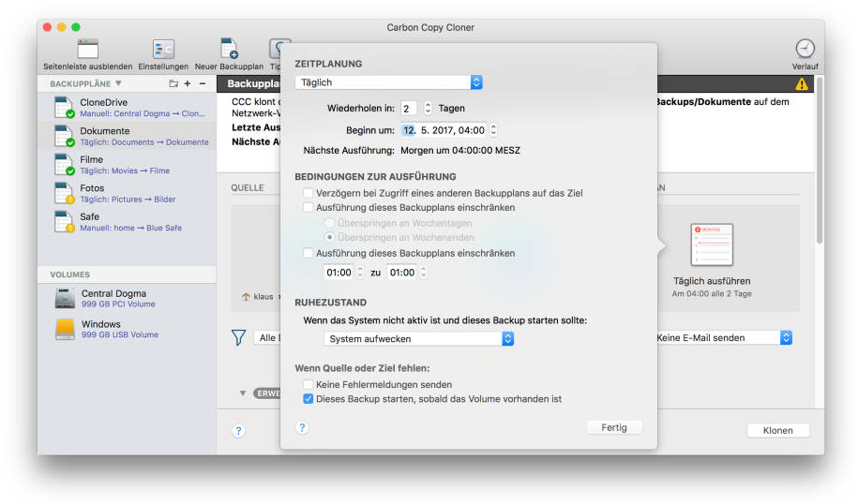Collapse the Erweiterte settings disclosure triangle
Screen dimensions: 858x504
243,393
